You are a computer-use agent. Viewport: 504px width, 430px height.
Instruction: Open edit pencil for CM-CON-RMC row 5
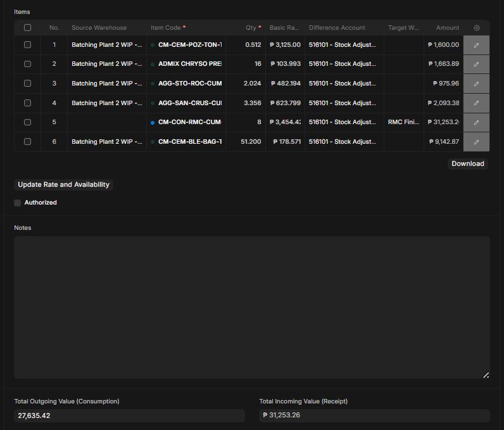point(476,122)
